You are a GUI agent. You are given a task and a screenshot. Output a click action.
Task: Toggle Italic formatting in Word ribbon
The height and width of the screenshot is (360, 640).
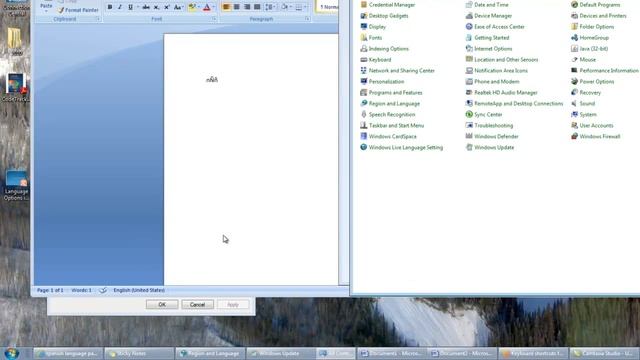coord(120,7)
